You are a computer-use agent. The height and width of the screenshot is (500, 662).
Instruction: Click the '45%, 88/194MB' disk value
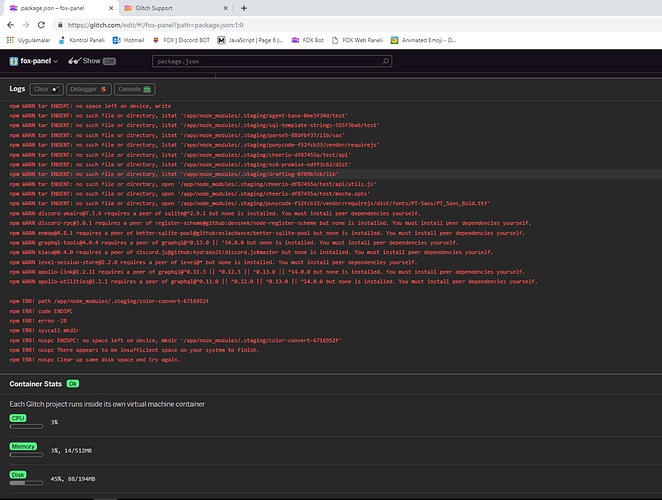(73, 479)
